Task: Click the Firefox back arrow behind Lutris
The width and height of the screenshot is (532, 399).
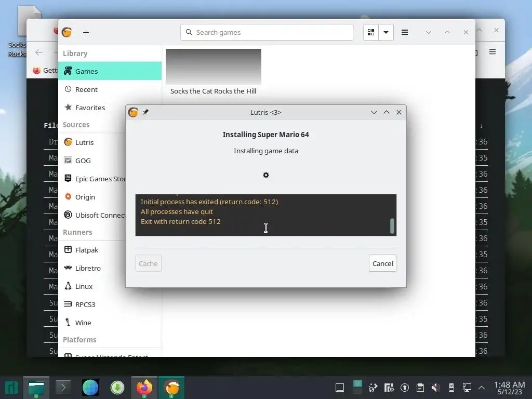Action: coord(39,52)
